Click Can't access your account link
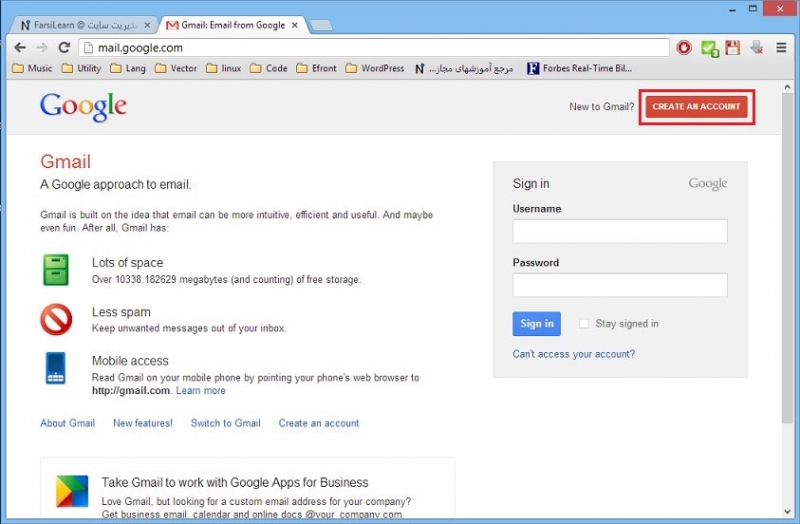Viewport: 800px width, 524px height. (573, 354)
